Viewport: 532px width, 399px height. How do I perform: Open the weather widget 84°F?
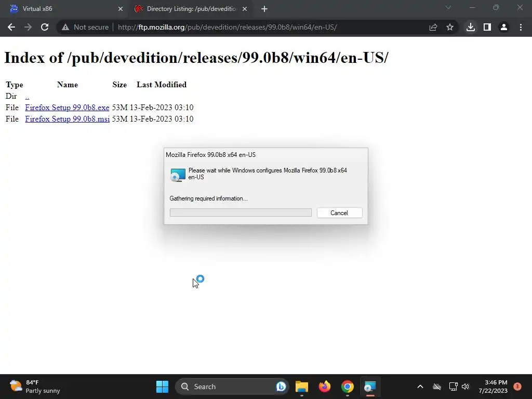35,387
